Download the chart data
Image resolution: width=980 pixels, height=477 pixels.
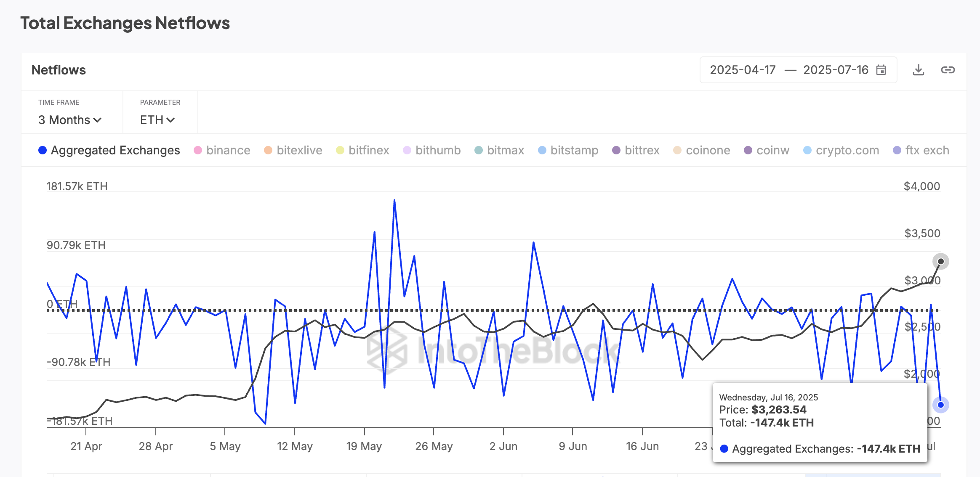coord(919,70)
